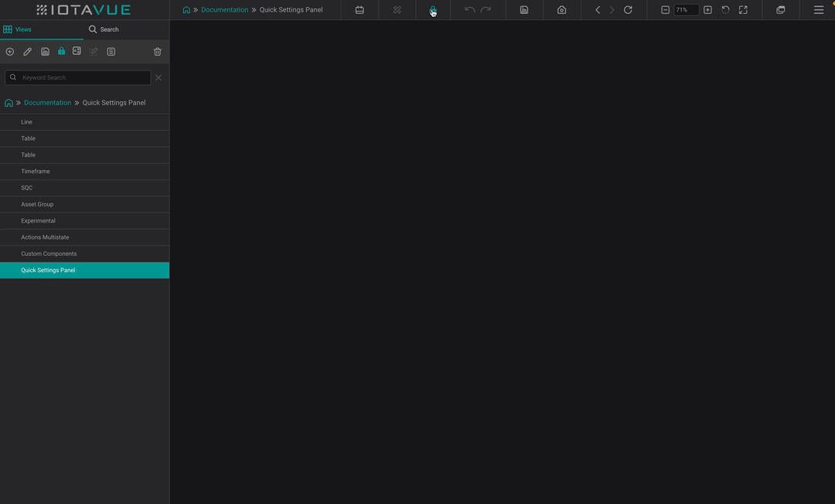835x504 pixels.
Task: Click the pencil edit icon in sidebar
Action: coord(27,52)
